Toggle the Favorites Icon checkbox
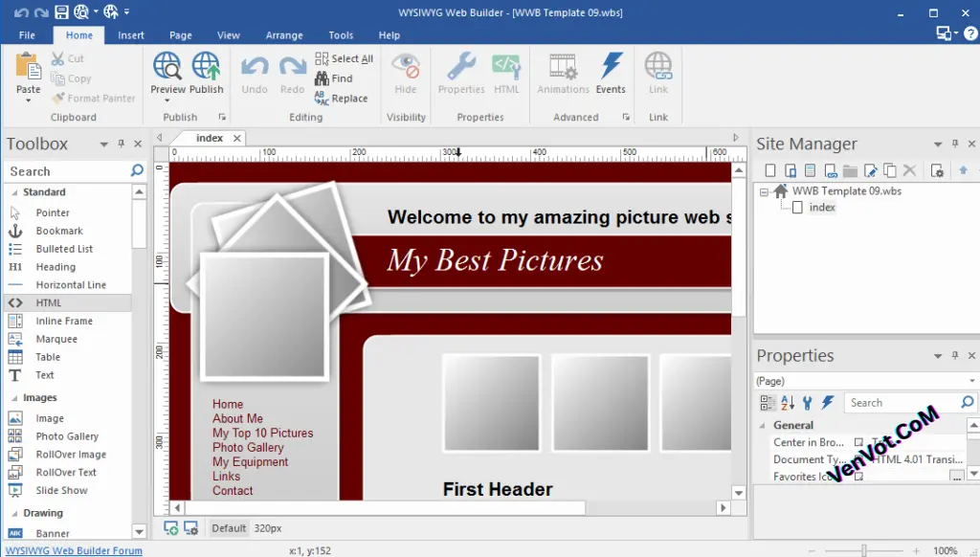This screenshot has height=557, width=980. pos(858,477)
